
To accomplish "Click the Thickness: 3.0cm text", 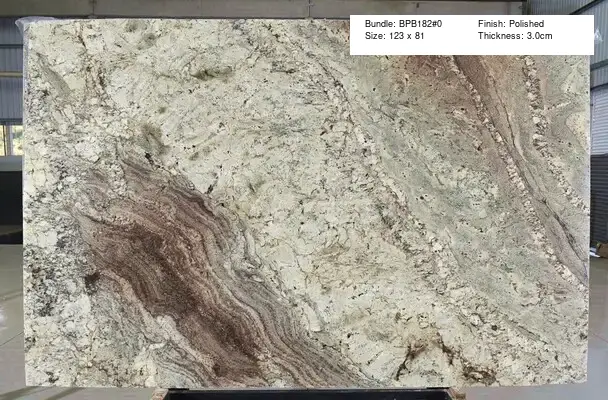I will coord(515,36).
